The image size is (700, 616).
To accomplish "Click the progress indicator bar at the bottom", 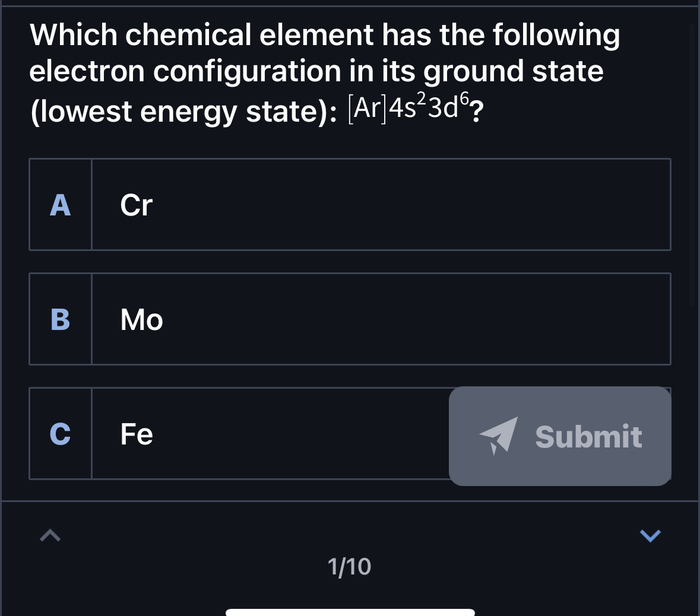I will [349, 612].
